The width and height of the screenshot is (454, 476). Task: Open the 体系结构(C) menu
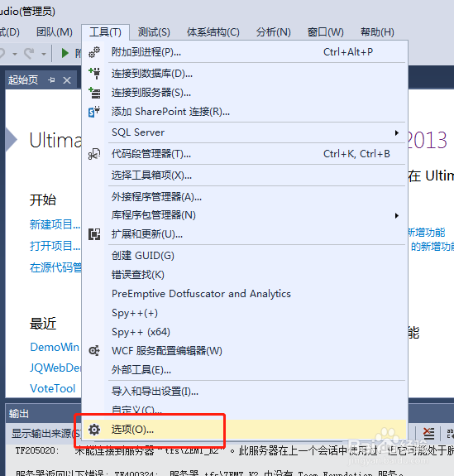click(x=213, y=32)
